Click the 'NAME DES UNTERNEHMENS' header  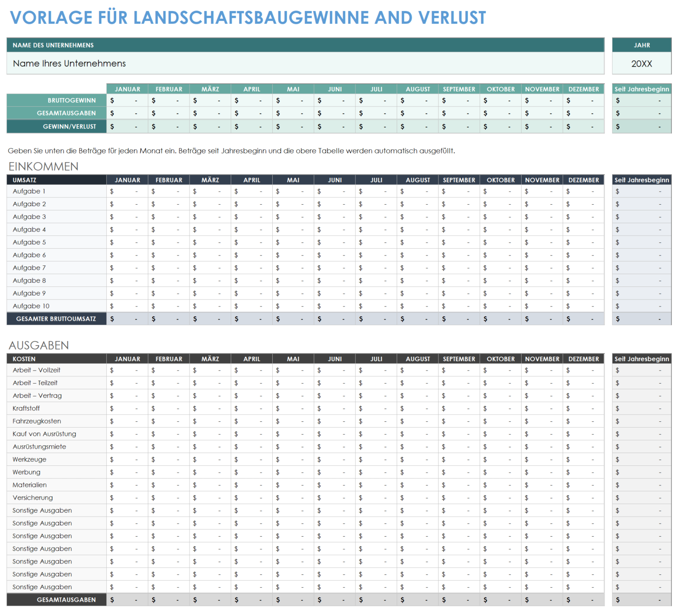point(305,45)
